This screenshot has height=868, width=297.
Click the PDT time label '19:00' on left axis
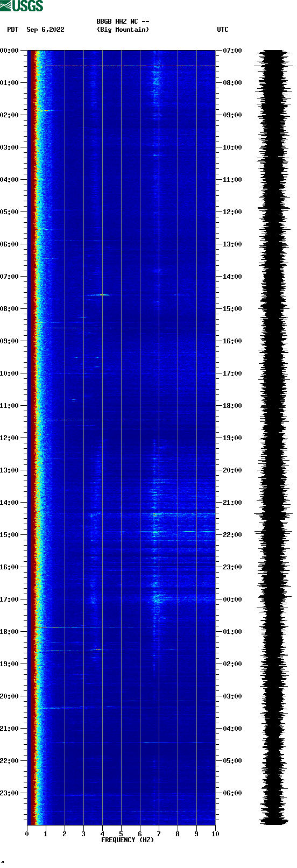[9, 664]
